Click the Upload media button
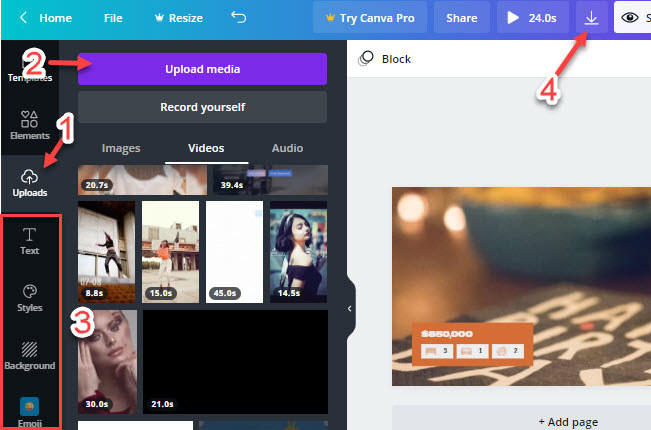The width and height of the screenshot is (651, 430). point(203,69)
